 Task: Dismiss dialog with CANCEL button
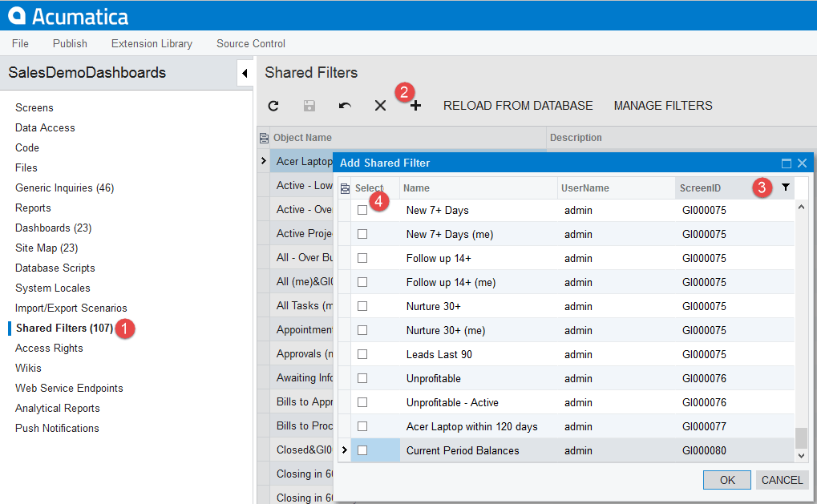(782, 480)
